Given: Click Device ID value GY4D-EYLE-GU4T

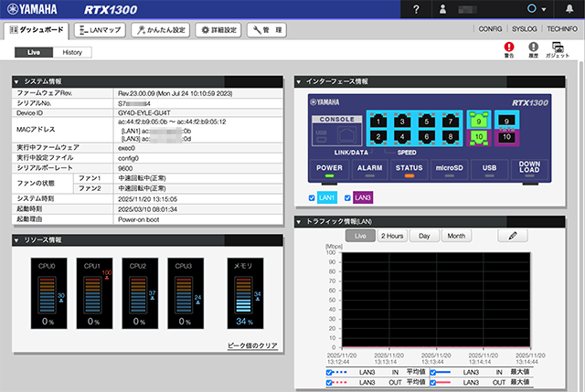Looking at the screenshot, I should coord(144,112).
